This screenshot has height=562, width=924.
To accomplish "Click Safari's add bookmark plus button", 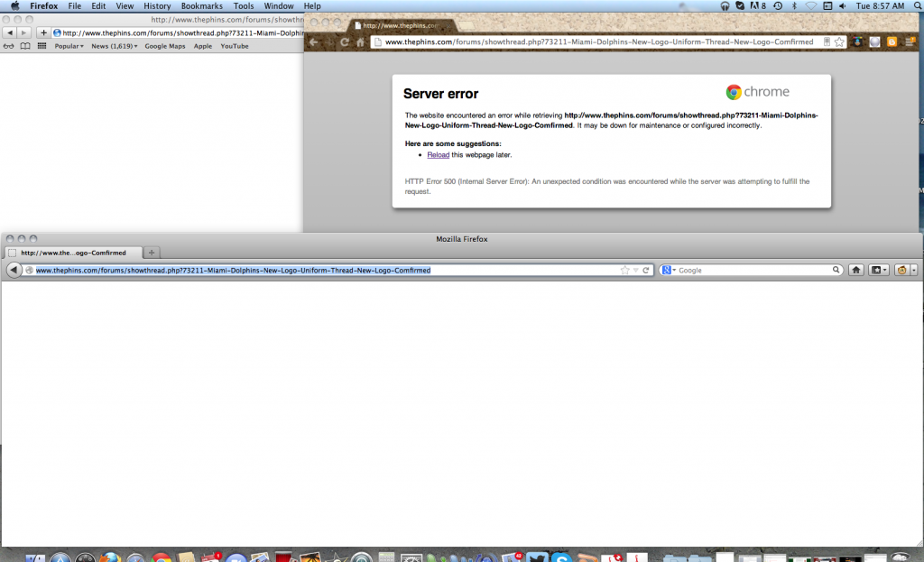I will [x=43, y=33].
